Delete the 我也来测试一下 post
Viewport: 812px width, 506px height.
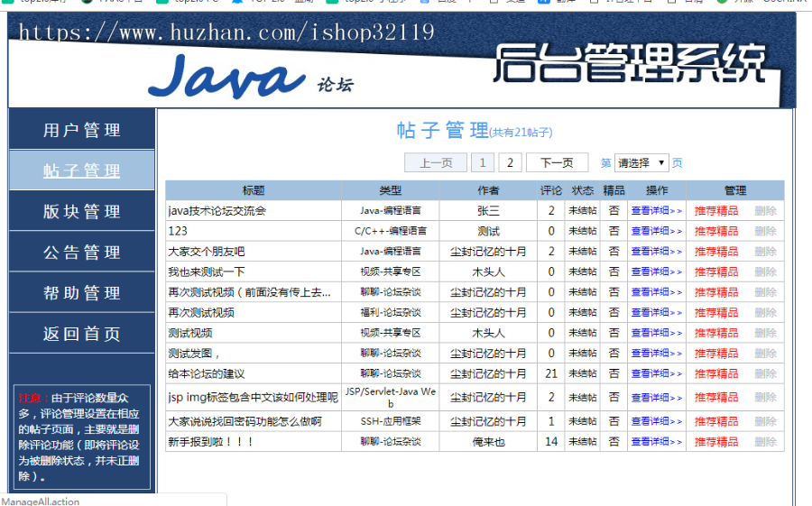[x=765, y=271]
